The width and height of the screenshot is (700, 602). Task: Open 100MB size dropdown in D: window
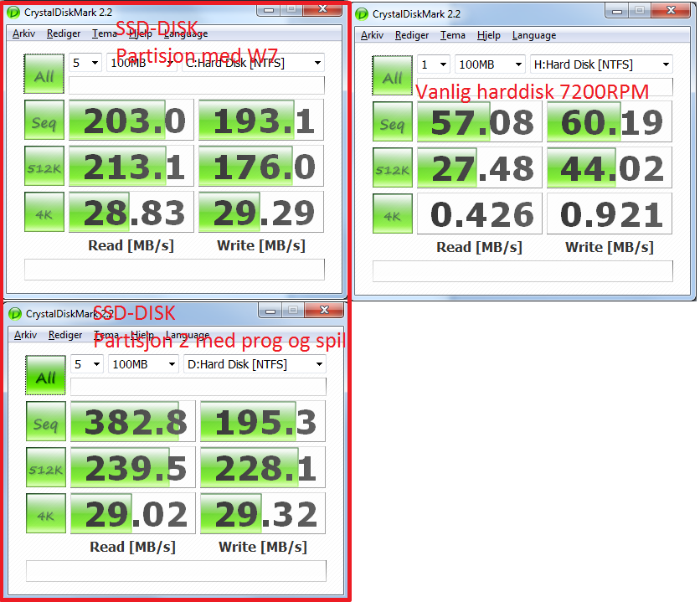coord(144,364)
